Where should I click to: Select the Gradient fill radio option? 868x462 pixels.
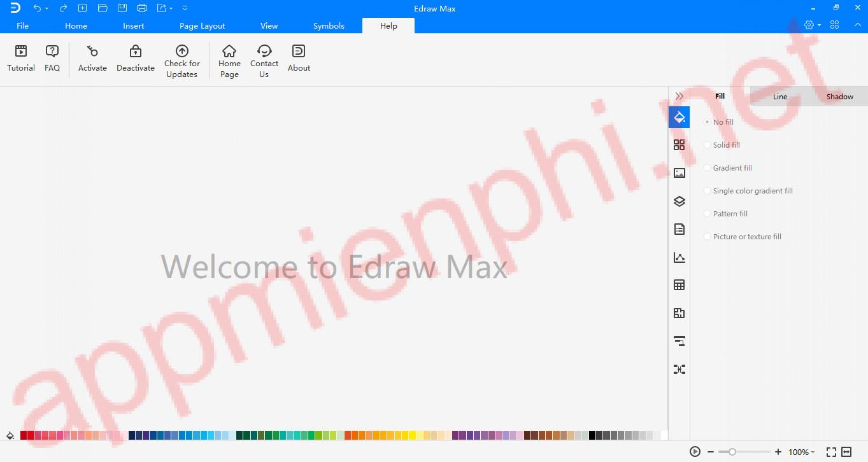[x=707, y=167]
